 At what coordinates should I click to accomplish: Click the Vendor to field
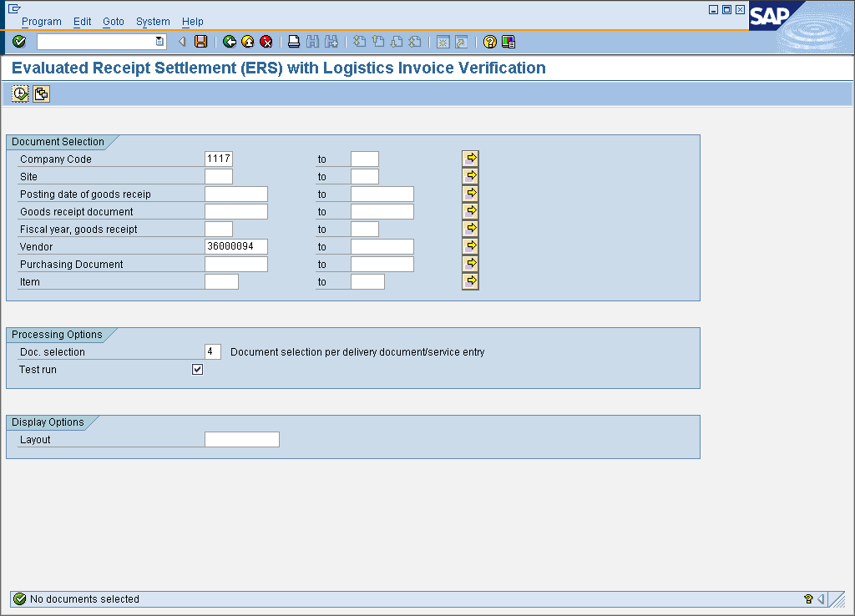tap(382, 246)
